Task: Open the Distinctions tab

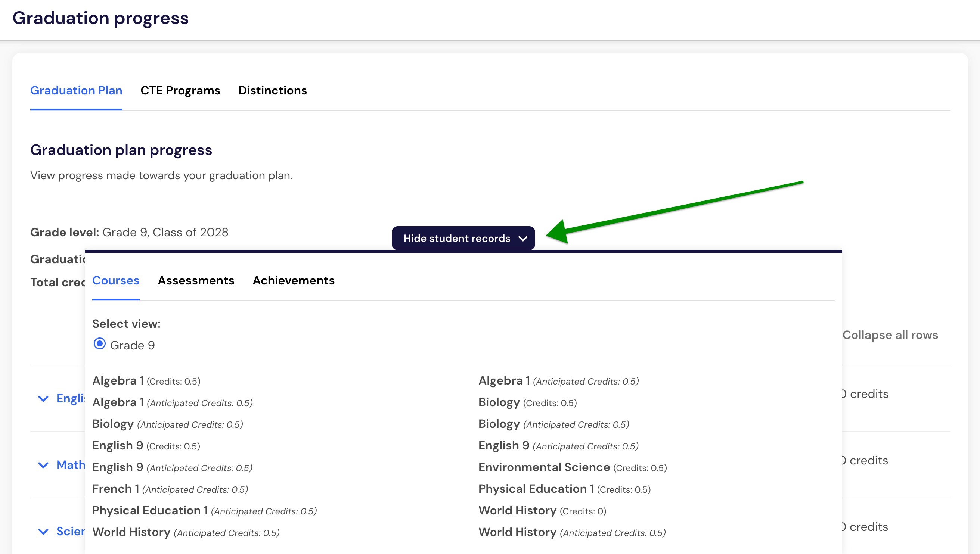Action: pyautogui.click(x=273, y=91)
